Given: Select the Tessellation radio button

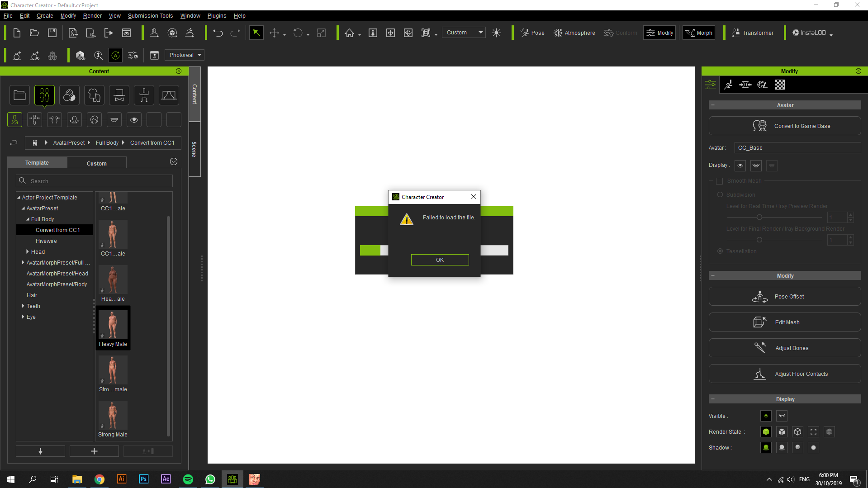Looking at the screenshot, I should pyautogui.click(x=720, y=251).
